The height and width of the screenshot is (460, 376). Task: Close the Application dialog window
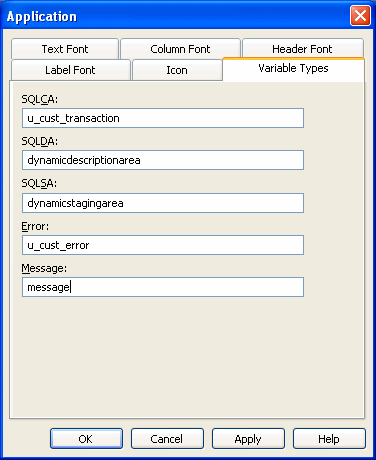click(360, 15)
